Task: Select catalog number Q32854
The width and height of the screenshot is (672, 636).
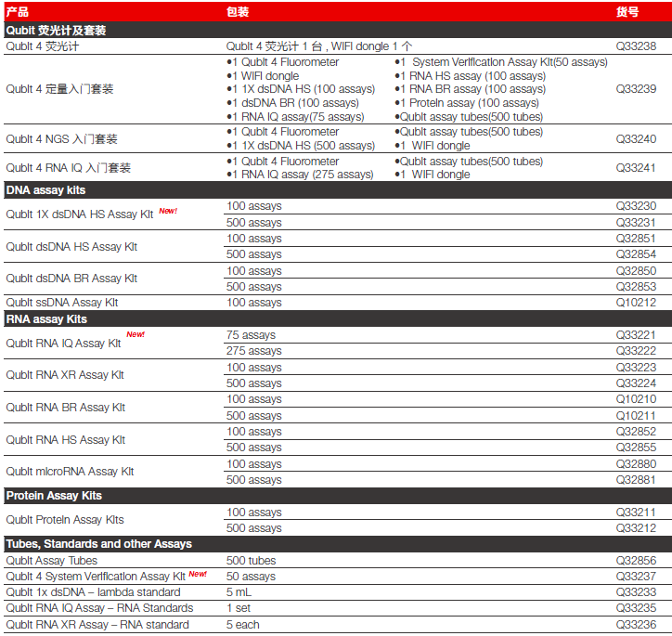Action: point(636,254)
